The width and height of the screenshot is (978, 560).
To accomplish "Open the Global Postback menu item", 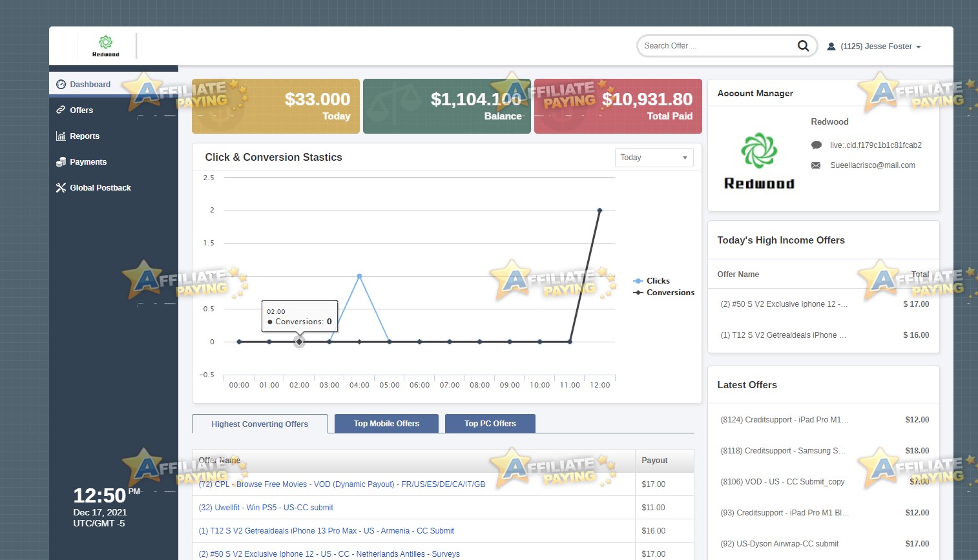I will [114, 188].
